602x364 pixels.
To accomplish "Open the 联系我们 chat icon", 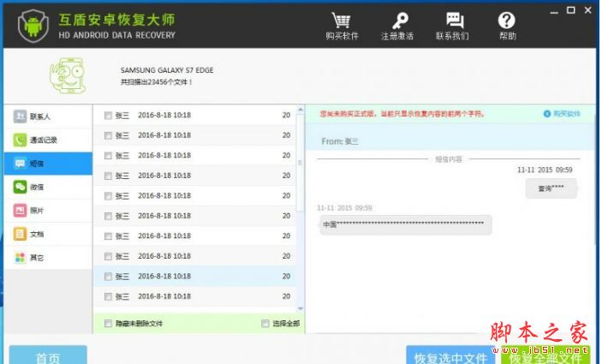I will coord(455,20).
